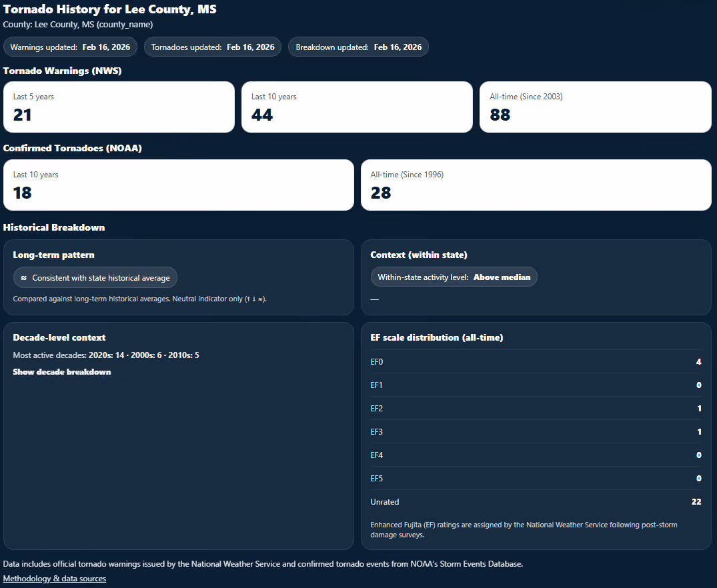Click the Tornado Warnings (NWS) heading
This screenshot has height=588, width=717.
62,71
